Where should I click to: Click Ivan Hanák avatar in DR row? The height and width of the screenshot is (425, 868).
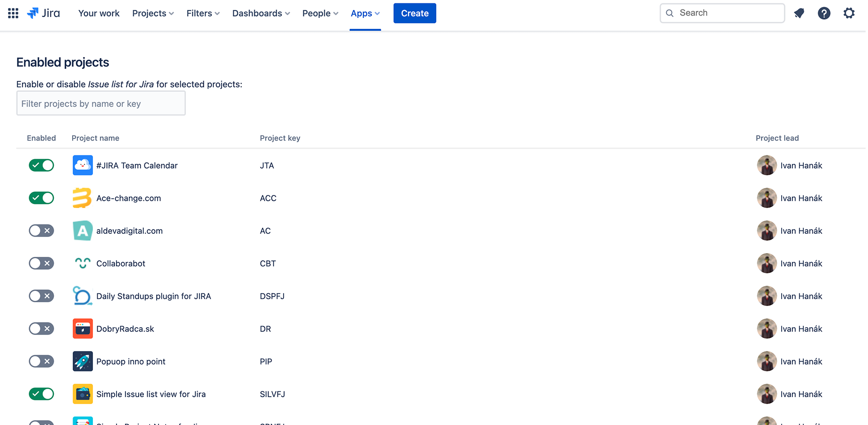pyautogui.click(x=767, y=329)
